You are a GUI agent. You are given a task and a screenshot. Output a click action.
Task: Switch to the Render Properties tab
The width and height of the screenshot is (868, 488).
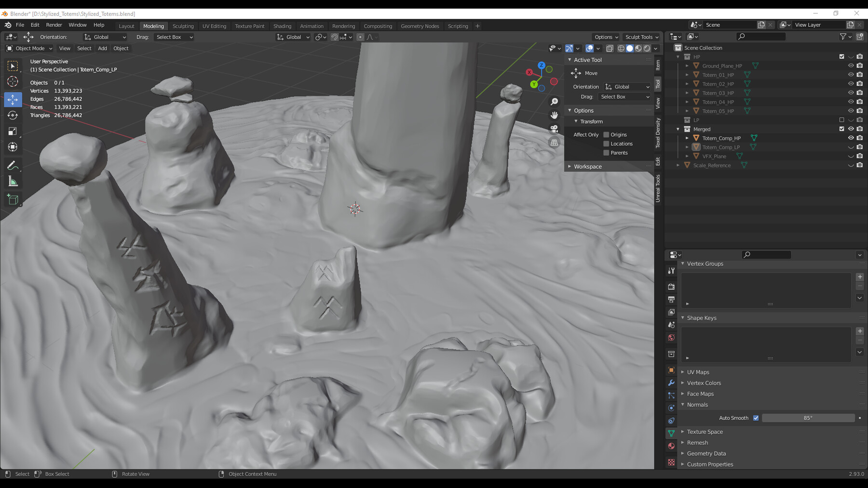point(671,286)
